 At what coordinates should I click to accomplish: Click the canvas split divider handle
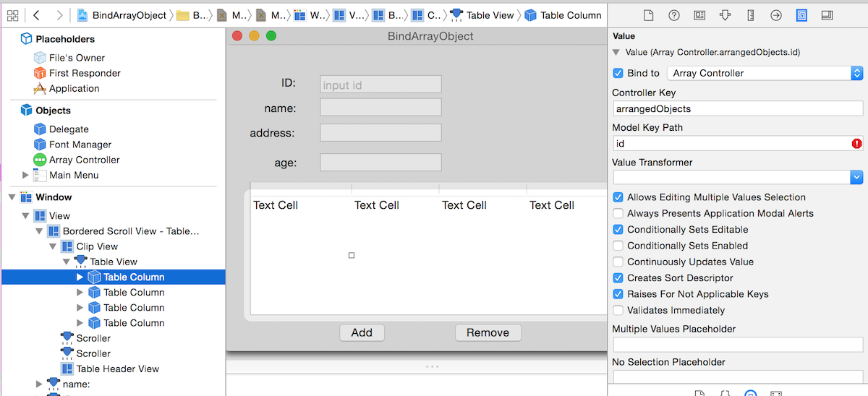(432, 366)
